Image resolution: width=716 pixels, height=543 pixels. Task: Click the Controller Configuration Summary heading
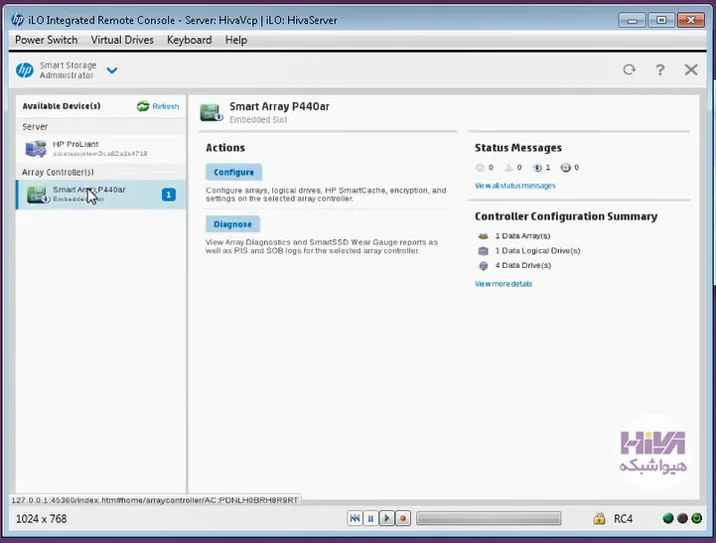[566, 216]
